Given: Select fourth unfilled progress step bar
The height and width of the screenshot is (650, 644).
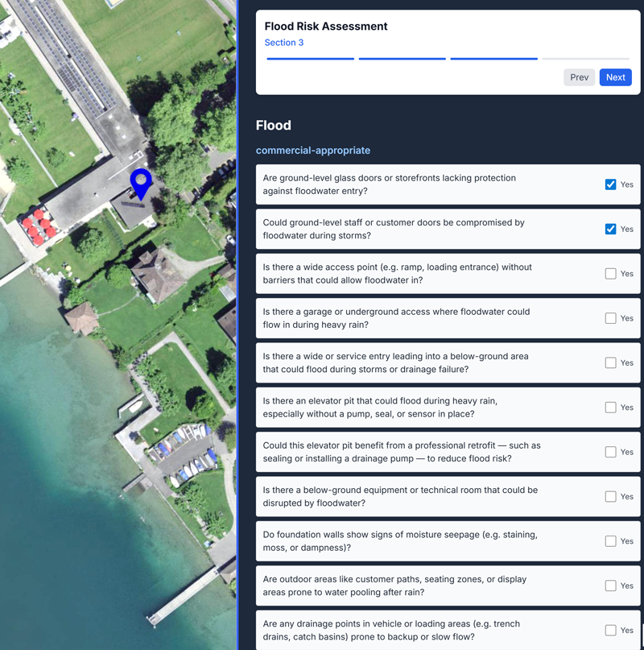Looking at the screenshot, I should click(585, 59).
